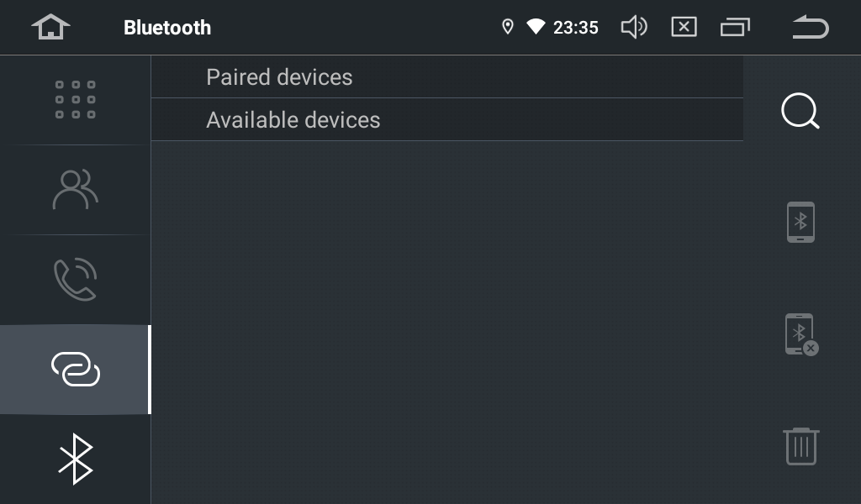The width and height of the screenshot is (861, 504).
Task: Close the current app via X box icon
Action: (684, 27)
